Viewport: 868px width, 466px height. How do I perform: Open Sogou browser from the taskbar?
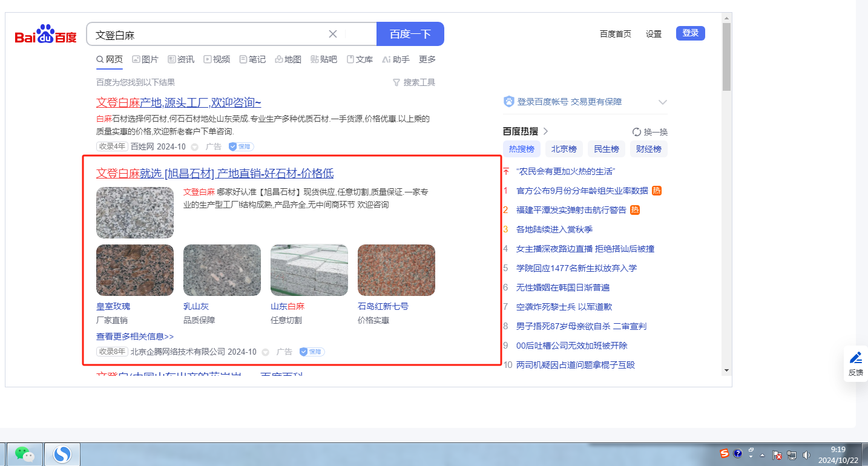62,454
